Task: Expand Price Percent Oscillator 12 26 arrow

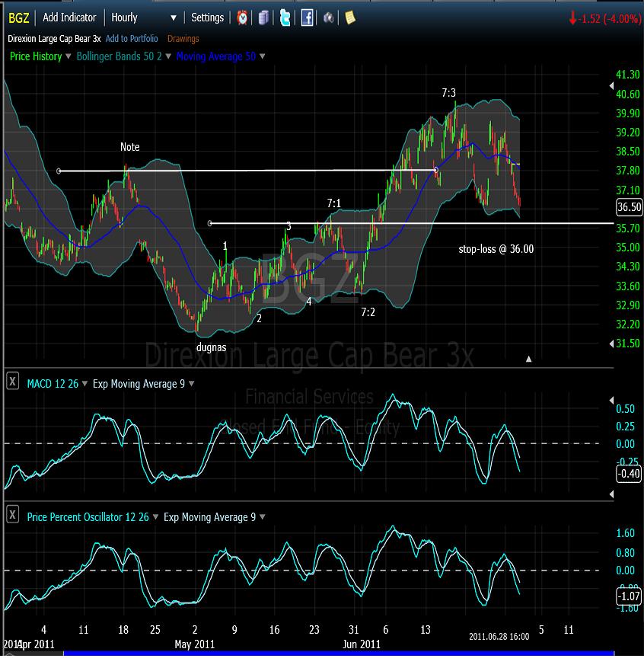Action: [155, 517]
